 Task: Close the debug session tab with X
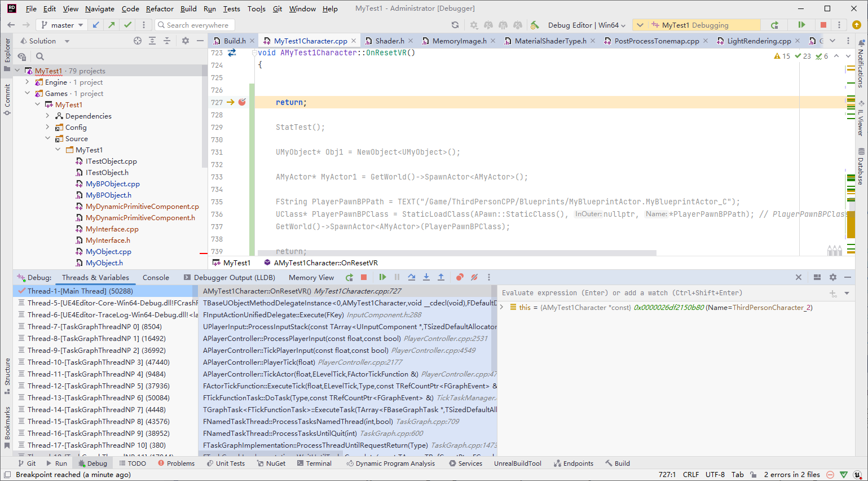pos(799,277)
